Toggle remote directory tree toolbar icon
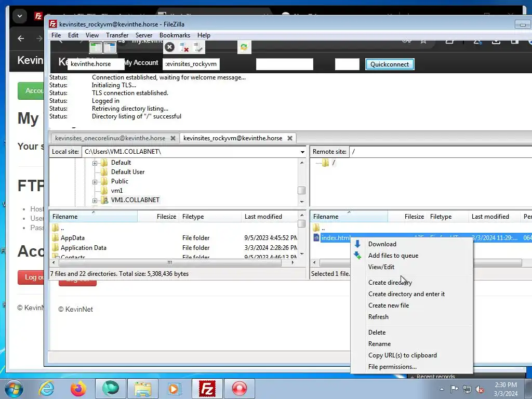 [x=110, y=47]
